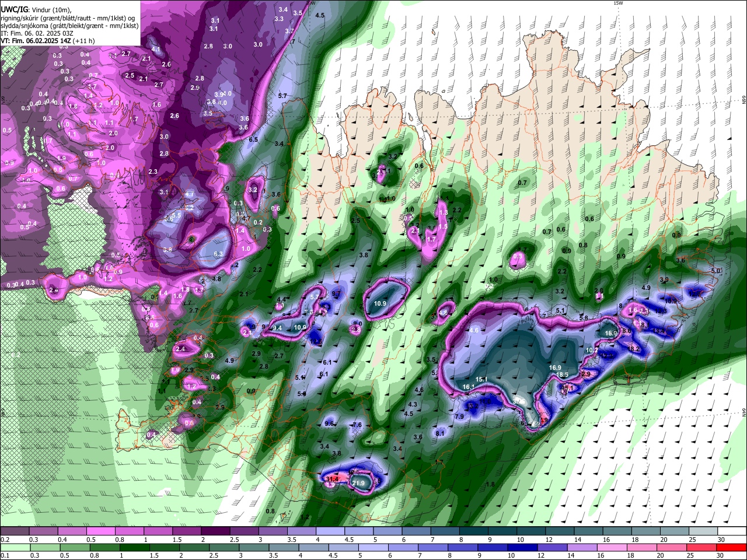The height and width of the screenshot is (560, 747).
Task: Select the 10.2 precipitation label
Action: click(592, 350)
